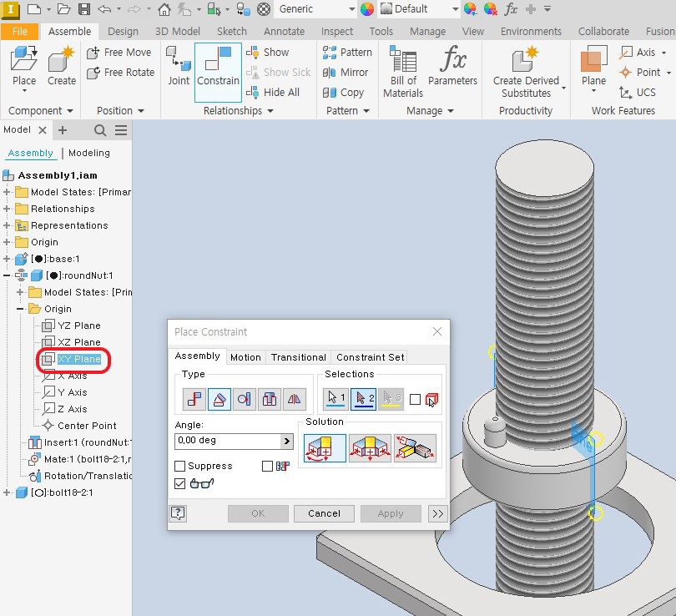Open the Default appearance dropdown
Screen dimensions: 676x616
(456, 9)
